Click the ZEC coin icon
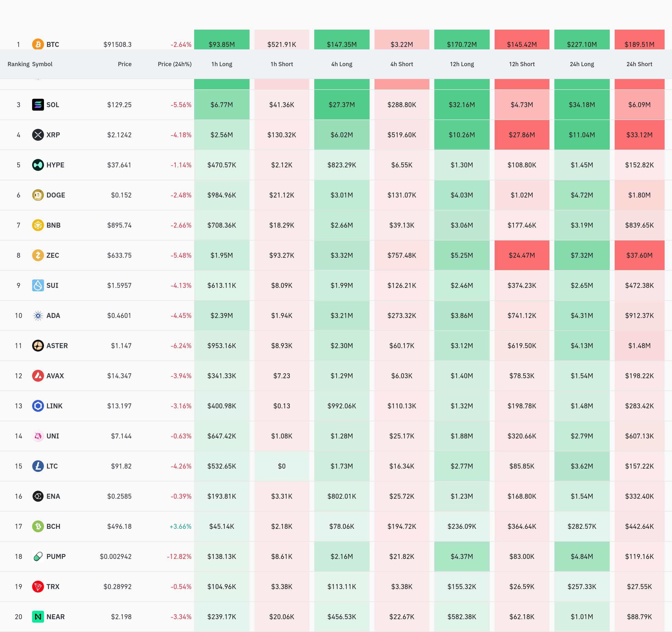 click(x=38, y=255)
